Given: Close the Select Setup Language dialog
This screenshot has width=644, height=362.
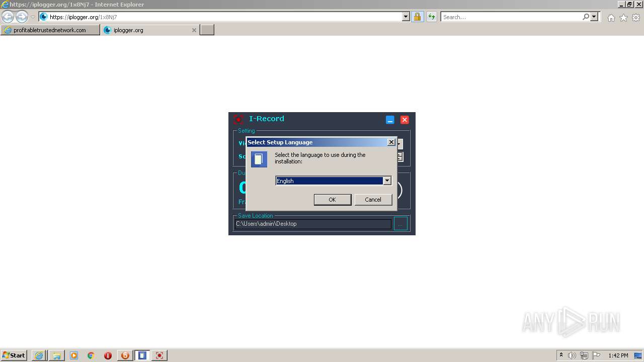Looking at the screenshot, I should [x=391, y=142].
